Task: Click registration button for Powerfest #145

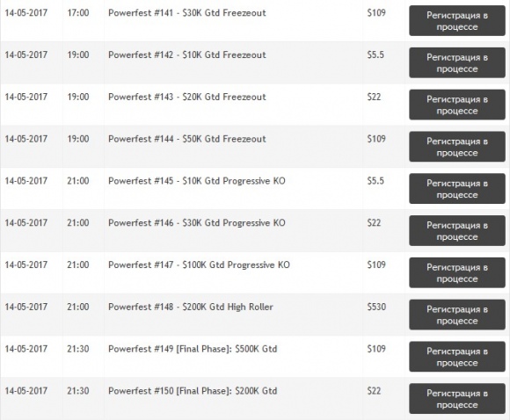Action: click(x=457, y=189)
